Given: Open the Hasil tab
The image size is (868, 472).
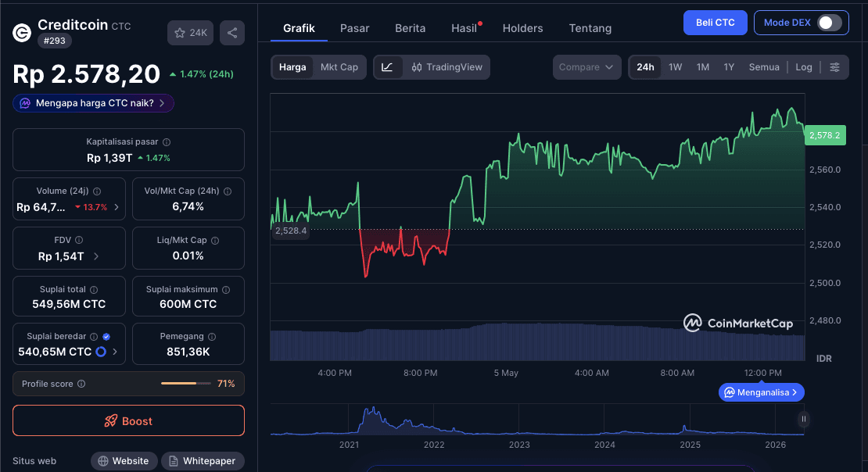Looking at the screenshot, I should pos(465,28).
